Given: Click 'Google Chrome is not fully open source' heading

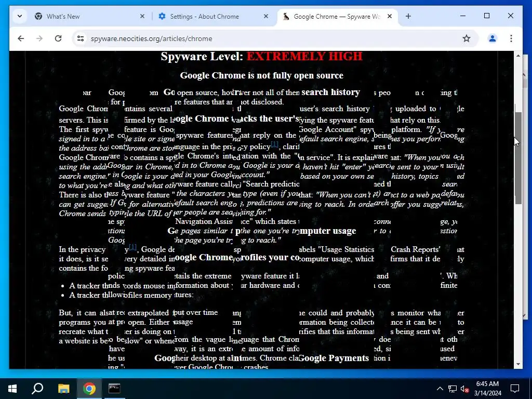Looking at the screenshot, I should tap(262, 75).
